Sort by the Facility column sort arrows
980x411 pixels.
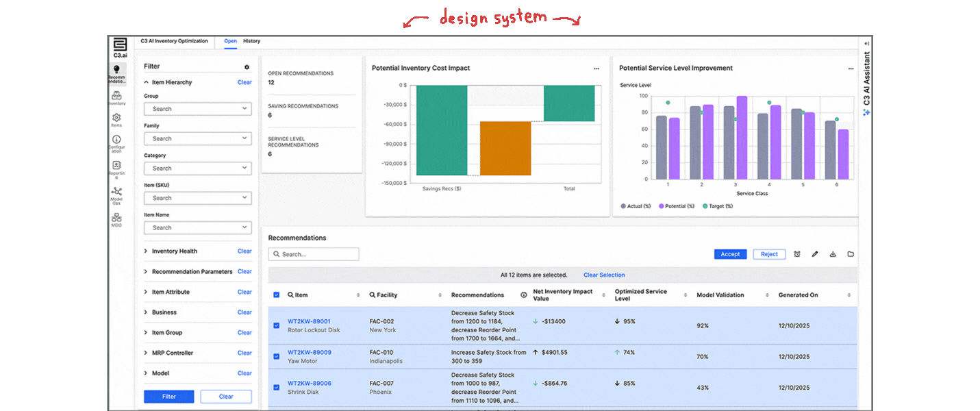pyautogui.click(x=440, y=295)
